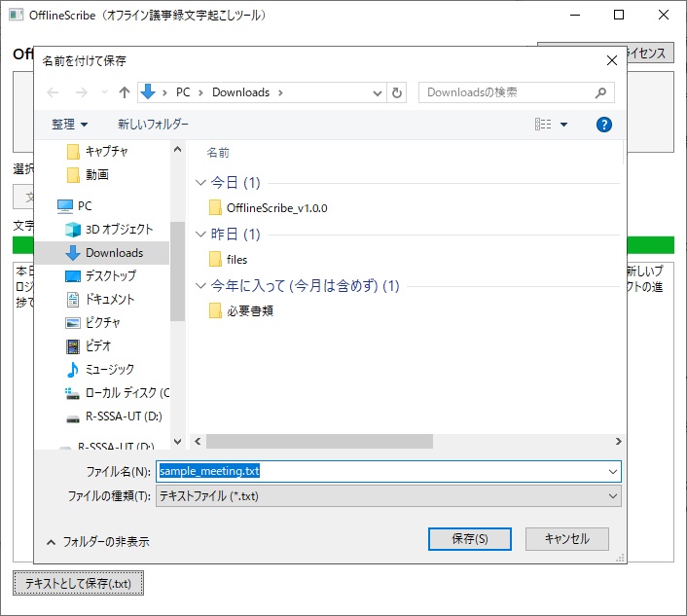687x616 pixels.
Task: Open the file type テキストファイル dropdown
Action: coord(388,496)
